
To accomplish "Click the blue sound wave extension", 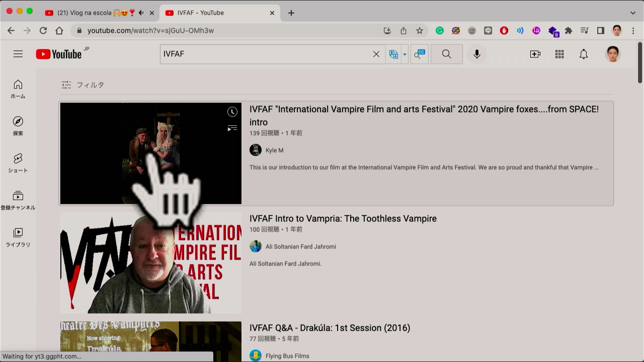I will point(520,31).
